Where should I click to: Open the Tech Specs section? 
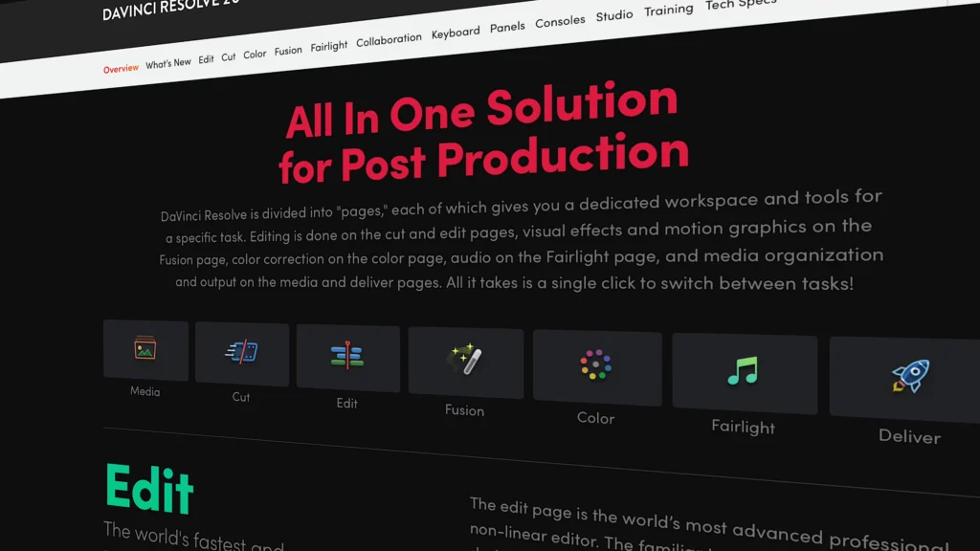741,5
